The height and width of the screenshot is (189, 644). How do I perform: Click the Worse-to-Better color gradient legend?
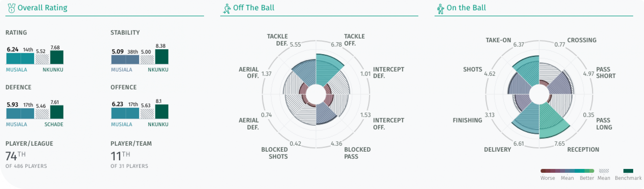tap(567, 171)
